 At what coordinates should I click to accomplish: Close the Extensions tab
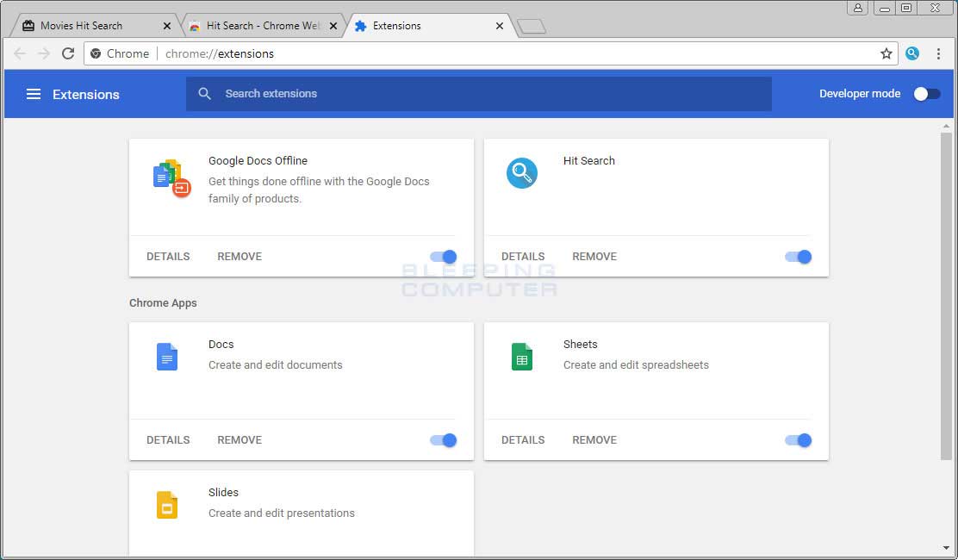tap(500, 26)
